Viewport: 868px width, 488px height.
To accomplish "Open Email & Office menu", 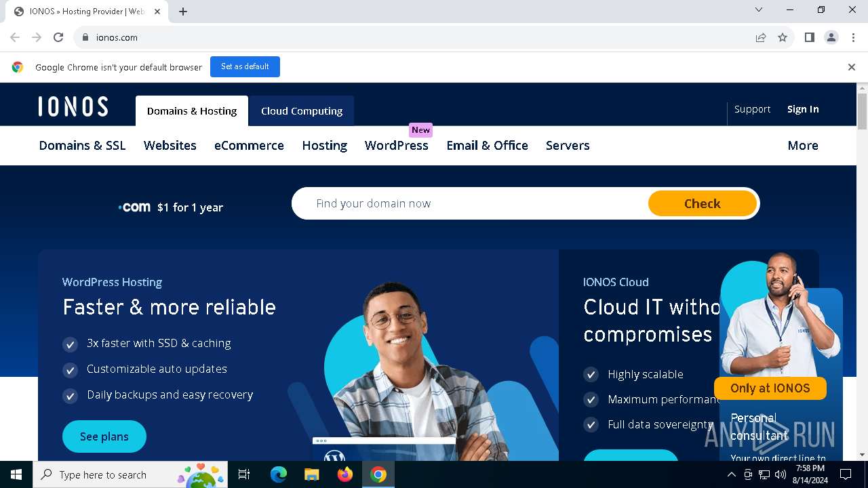I will coord(487,145).
